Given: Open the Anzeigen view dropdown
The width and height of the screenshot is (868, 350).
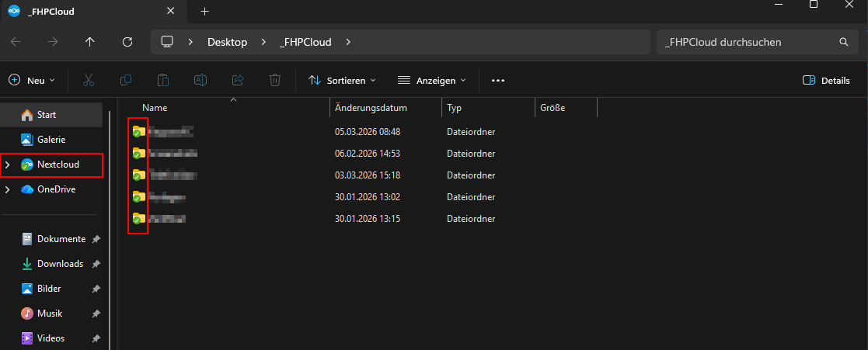Looking at the screenshot, I should (x=431, y=80).
